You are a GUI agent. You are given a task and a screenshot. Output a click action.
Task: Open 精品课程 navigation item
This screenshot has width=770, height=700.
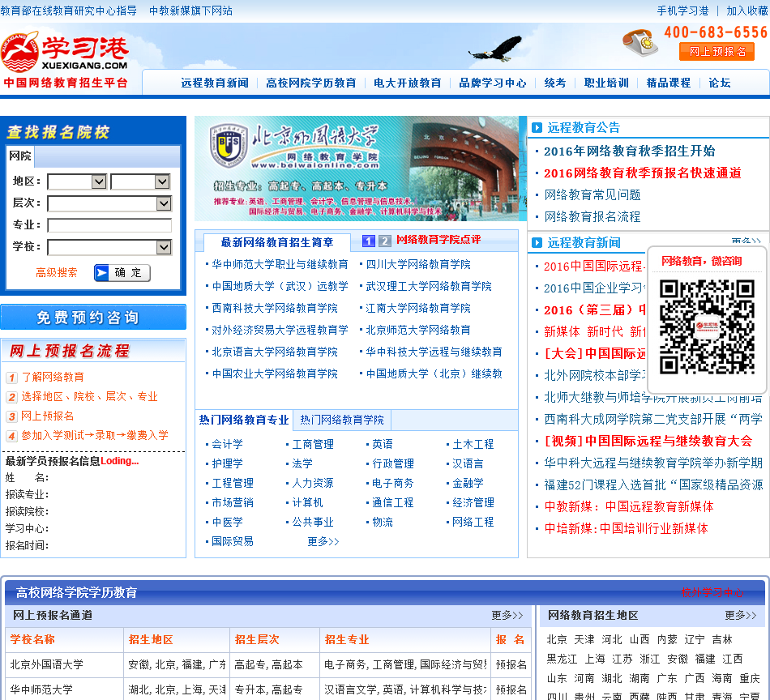coord(669,83)
